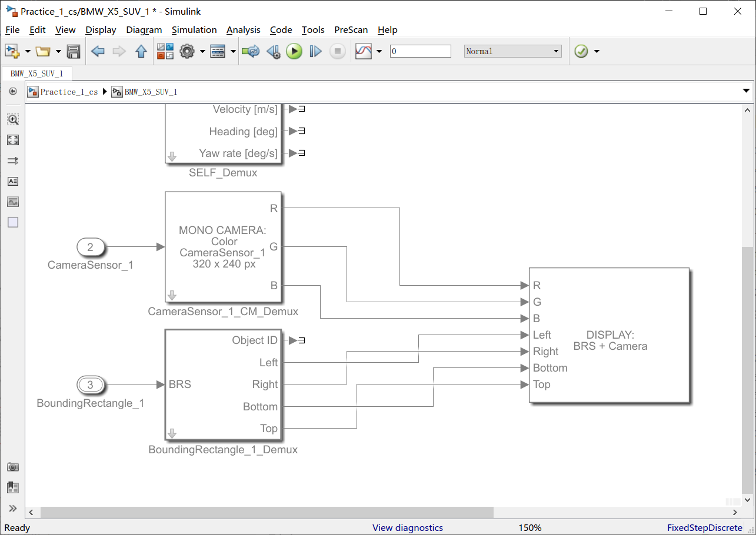The image size is (756, 535).
Task: Open the New Model dropdown arrow
Action: tap(28, 52)
